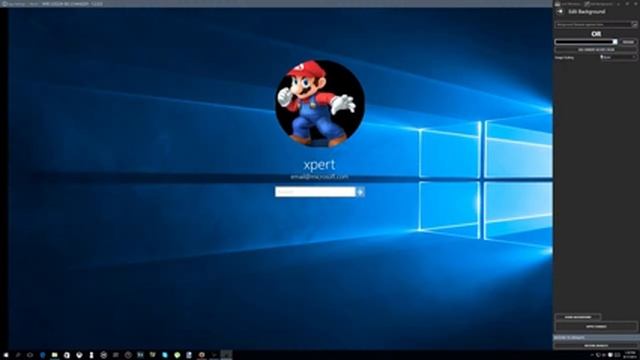Click the short button above Apply Changes
The image size is (640, 360).
coord(578,317)
